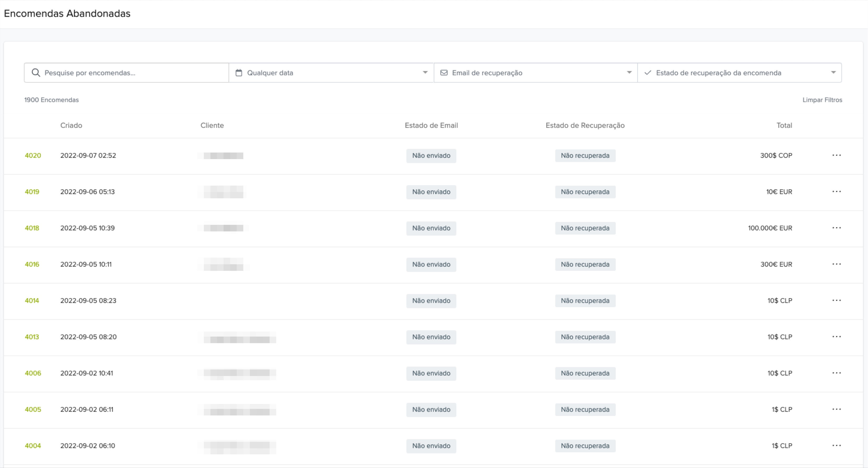Open three-dot menu for order 4018
The height and width of the screenshot is (468, 868).
[x=836, y=228]
